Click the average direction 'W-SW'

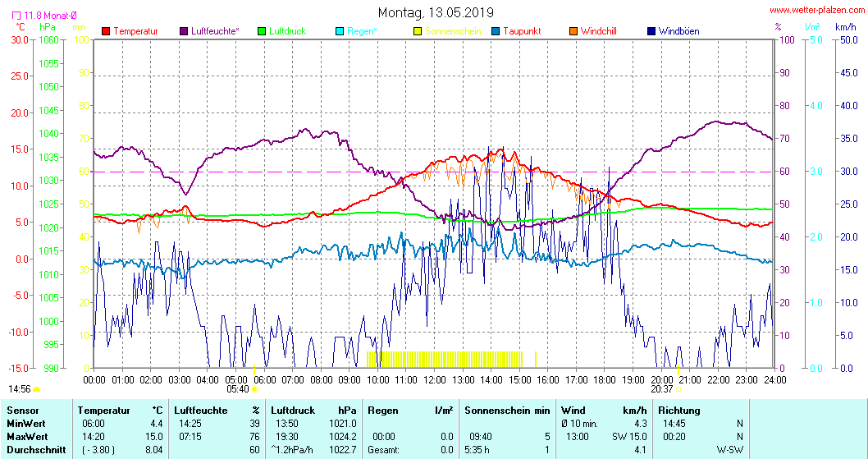tap(729, 450)
